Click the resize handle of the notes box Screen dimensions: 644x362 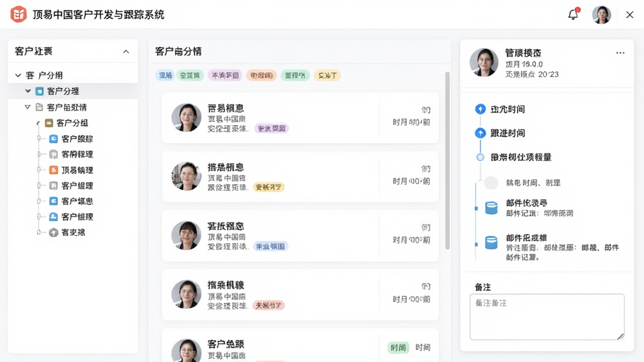click(621, 336)
